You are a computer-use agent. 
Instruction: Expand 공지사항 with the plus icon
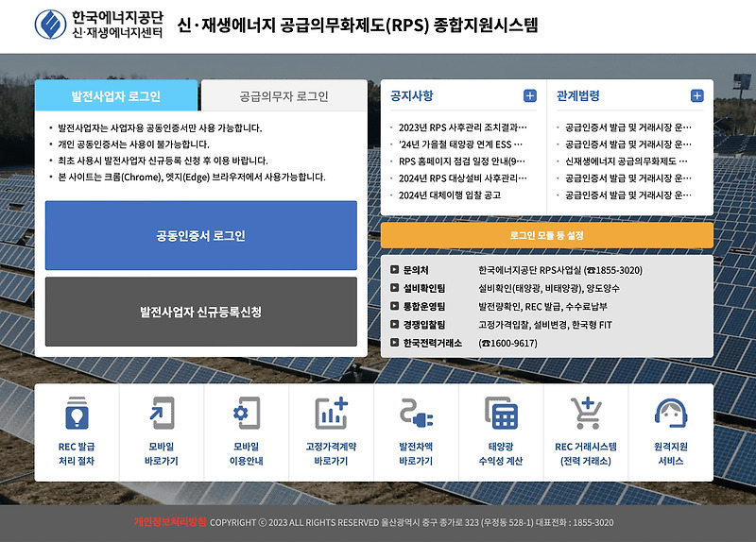tap(530, 96)
